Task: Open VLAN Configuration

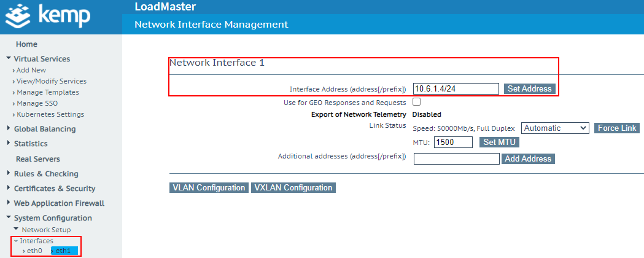Action: pyautogui.click(x=209, y=188)
